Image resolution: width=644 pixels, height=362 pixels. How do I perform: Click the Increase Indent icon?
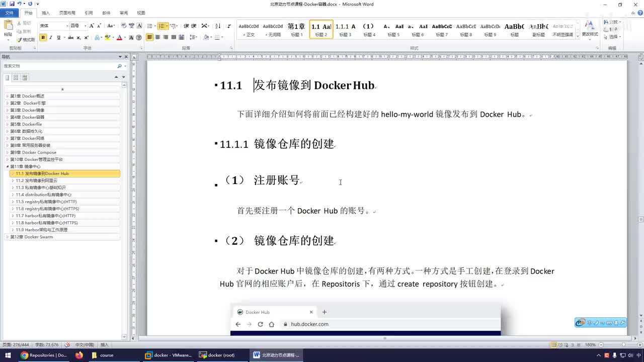(x=194, y=26)
